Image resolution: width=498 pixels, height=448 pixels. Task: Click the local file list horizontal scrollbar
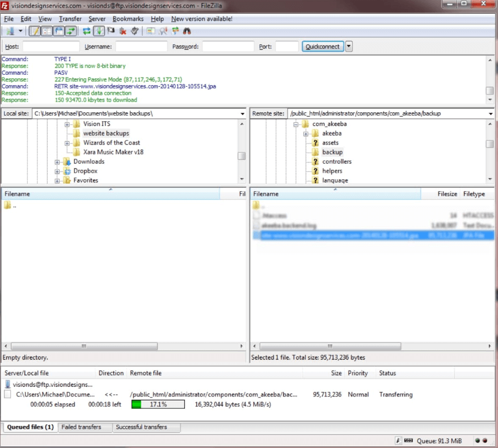[84, 346]
